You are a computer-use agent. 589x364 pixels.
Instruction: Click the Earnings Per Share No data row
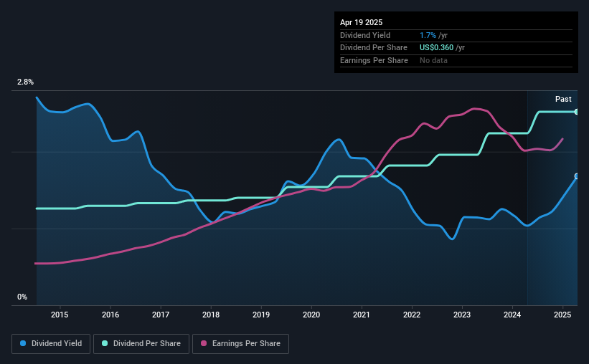pos(456,60)
